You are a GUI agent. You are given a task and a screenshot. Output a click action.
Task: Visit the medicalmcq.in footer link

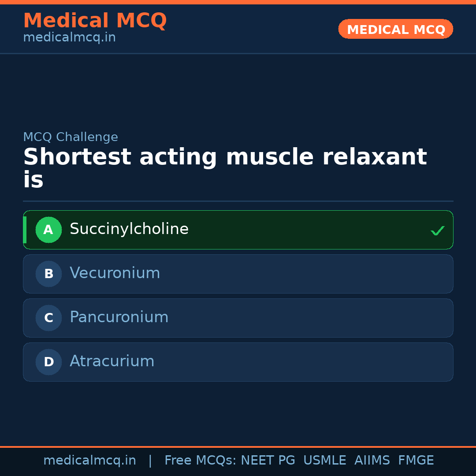point(90,460)
